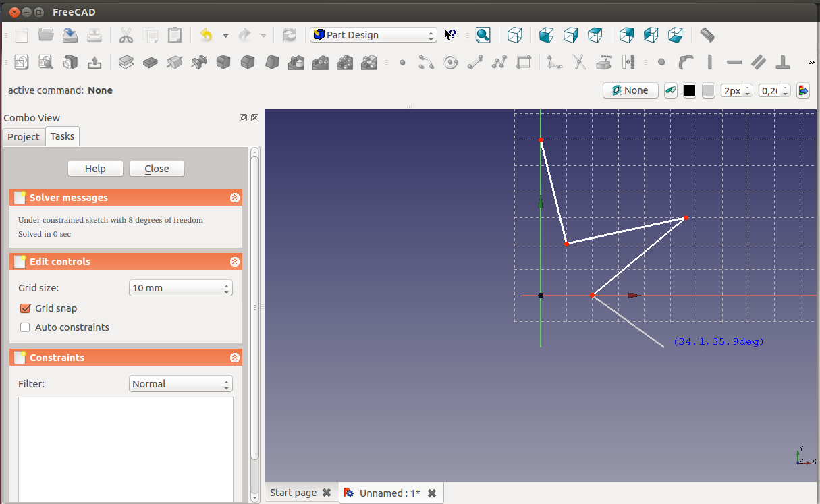Open the Part Design workbench dropdown

(373, 35)
